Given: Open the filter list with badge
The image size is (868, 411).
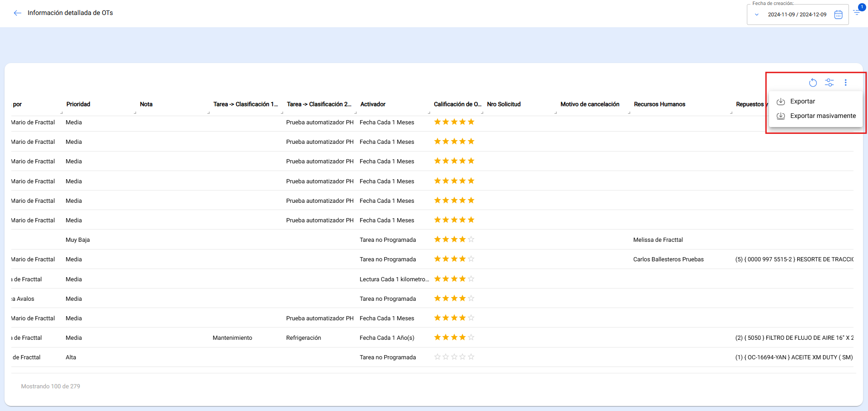Looking at the screenshot, I should click(857, 12).
